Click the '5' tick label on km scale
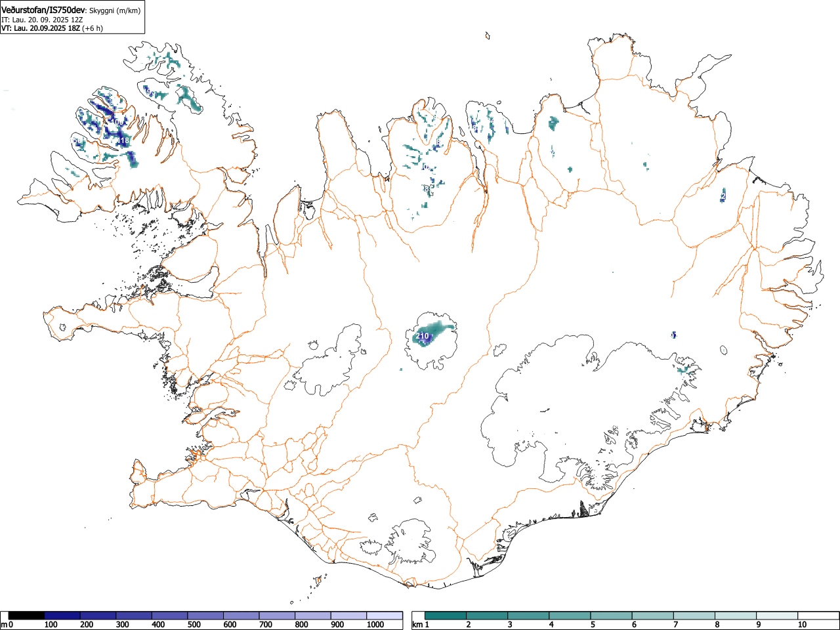The height and width of the screenshot is (630, 840). (x=592, y=625)
